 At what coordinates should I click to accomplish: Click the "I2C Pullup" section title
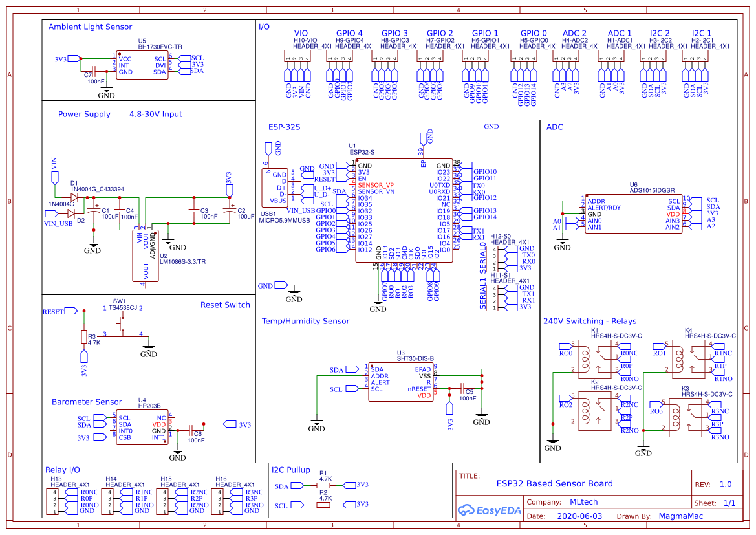[x=291, y=470]
